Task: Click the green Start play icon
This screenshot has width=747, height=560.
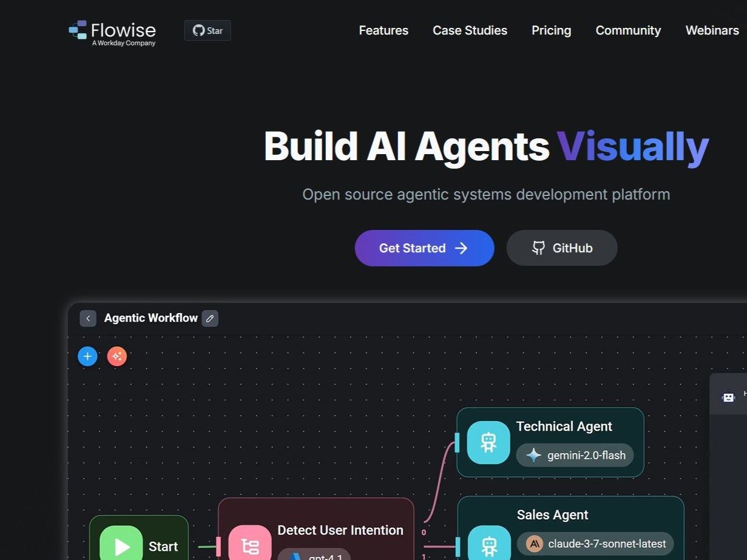Action: (x=121, y=544)
